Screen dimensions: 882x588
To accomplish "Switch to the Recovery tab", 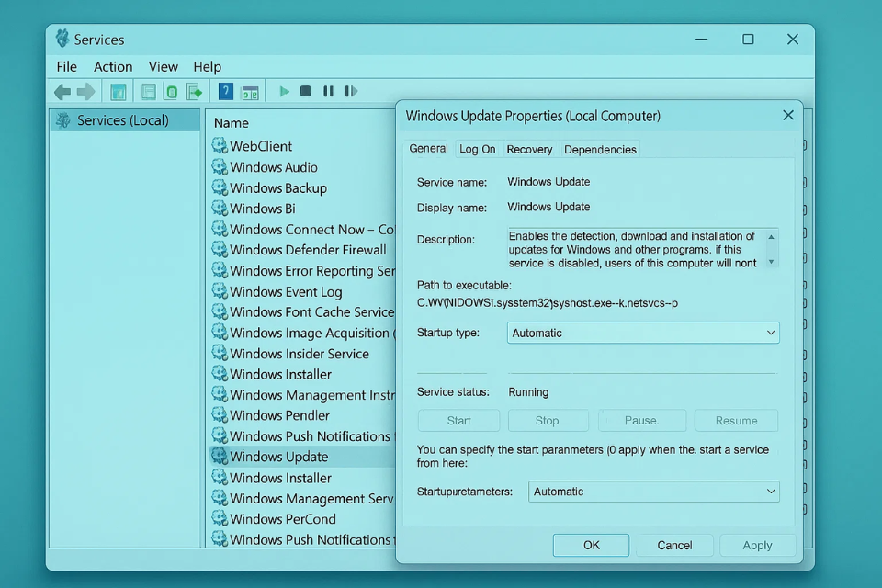I will [529, 149].
